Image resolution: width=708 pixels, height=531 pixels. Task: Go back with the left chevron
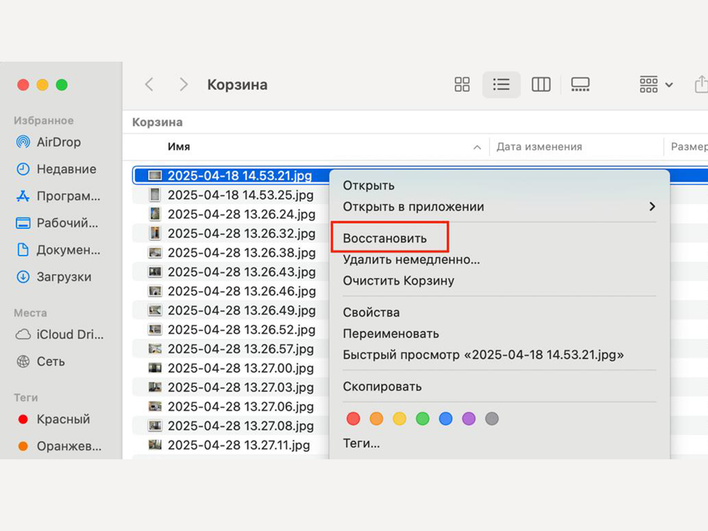pyautogui.click(x=149, y=84)
